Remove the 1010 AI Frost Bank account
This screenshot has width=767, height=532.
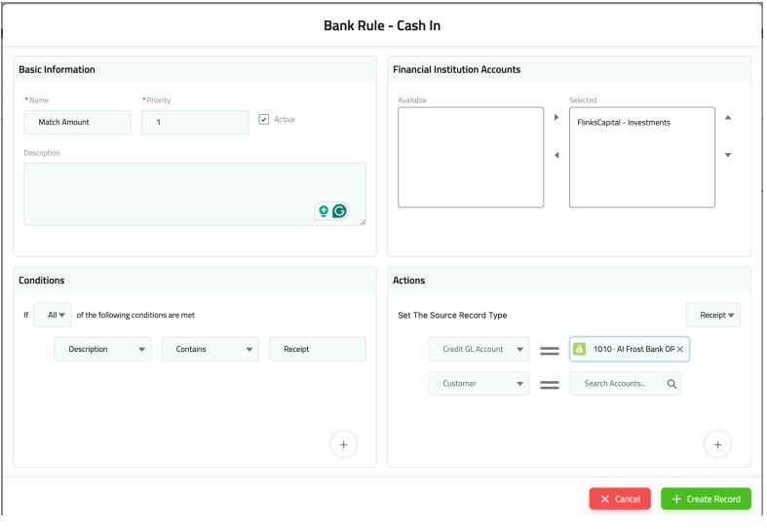(x=680, y=349)
